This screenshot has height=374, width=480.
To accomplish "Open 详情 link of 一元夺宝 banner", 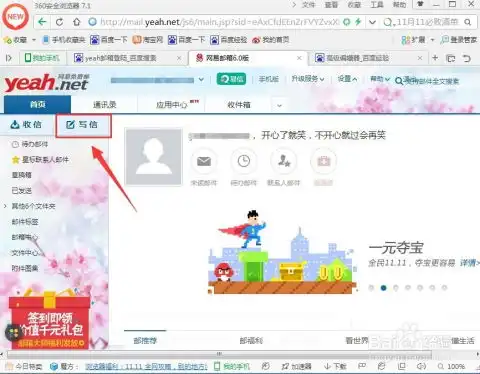I will [x=470, y=263].
